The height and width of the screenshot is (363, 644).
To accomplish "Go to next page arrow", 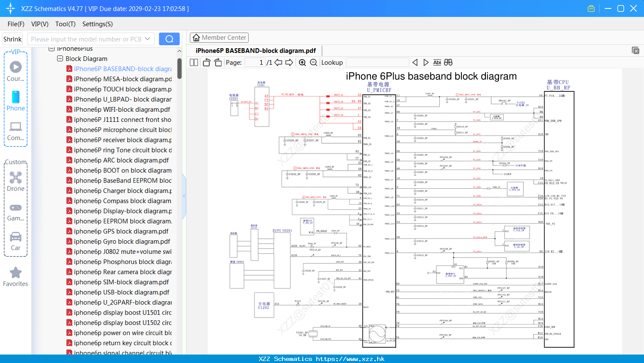I will (289, 62).
